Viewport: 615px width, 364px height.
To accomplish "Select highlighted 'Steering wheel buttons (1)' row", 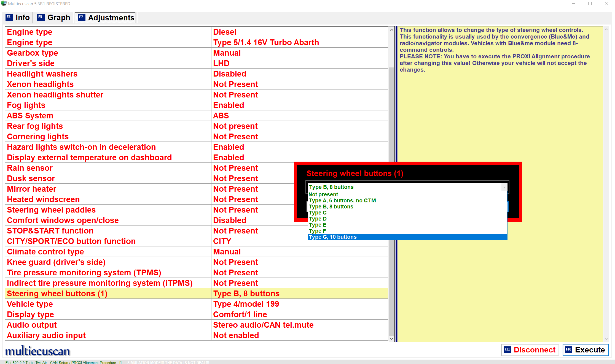I will tap(197, 294).
